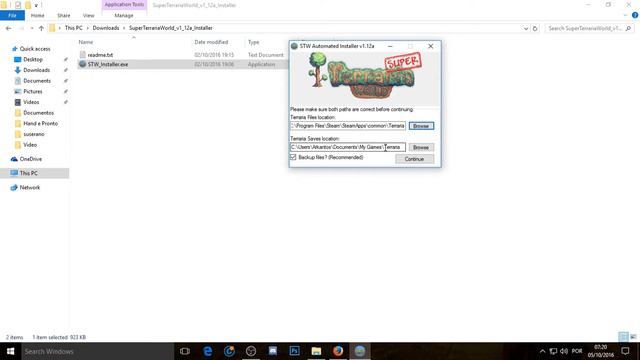640x360 pixels.
Task: Click the Continue button in the installer
Action: tap(414, 159)
